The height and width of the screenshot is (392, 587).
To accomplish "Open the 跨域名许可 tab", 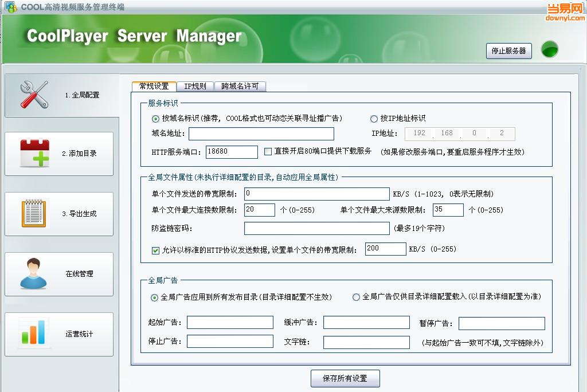I will [241, 87].
